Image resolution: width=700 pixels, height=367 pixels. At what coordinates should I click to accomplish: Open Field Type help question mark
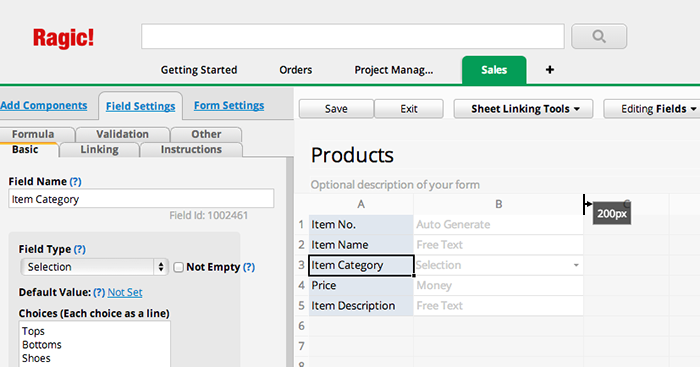click(79, 249)
